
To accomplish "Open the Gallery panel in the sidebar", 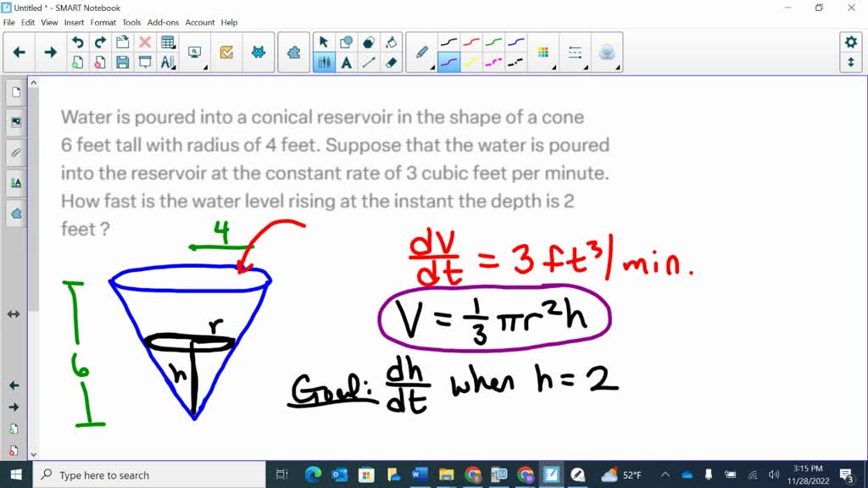I will [x=15, y=122].
